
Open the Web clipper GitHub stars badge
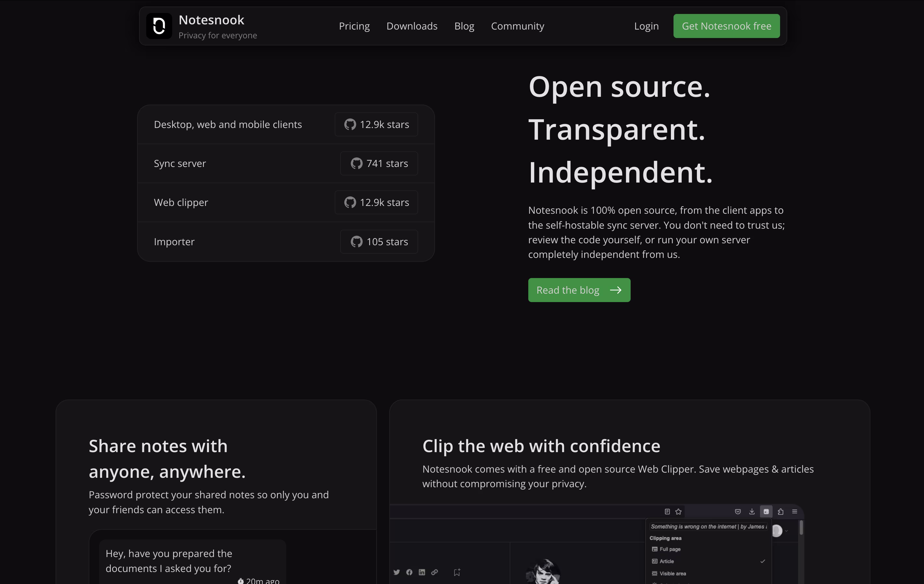[376, 202]
